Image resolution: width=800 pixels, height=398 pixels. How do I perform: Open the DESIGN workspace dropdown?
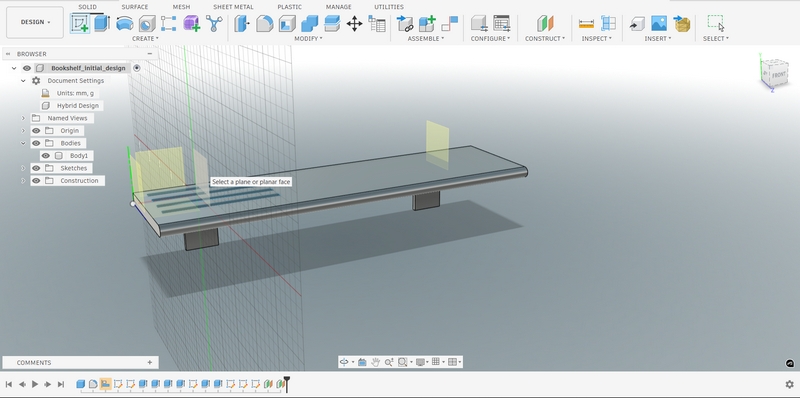35,22
